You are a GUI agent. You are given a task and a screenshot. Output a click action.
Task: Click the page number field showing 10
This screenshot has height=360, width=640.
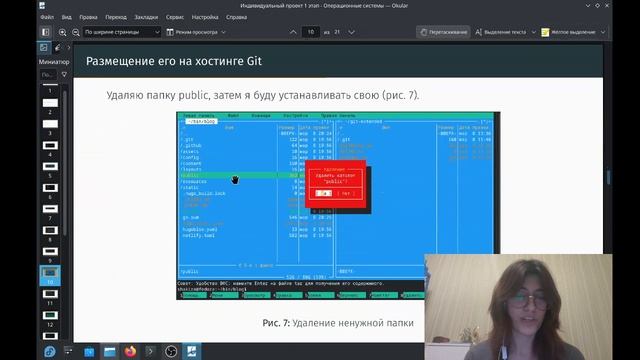[x=311, y=32]
